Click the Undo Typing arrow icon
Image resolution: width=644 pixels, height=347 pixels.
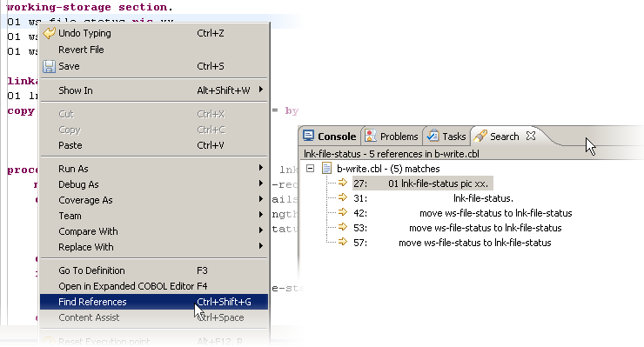[x=49, y=33]
